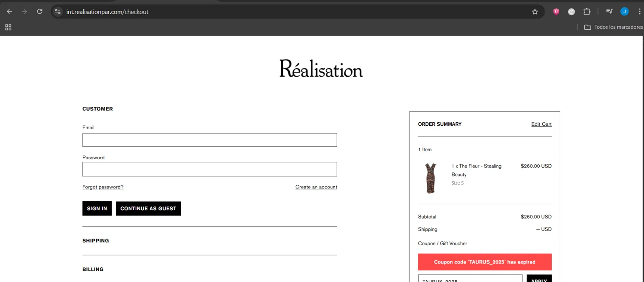Open the Chrome three-dot menu
644x282 pixels.
coord(639,12)
